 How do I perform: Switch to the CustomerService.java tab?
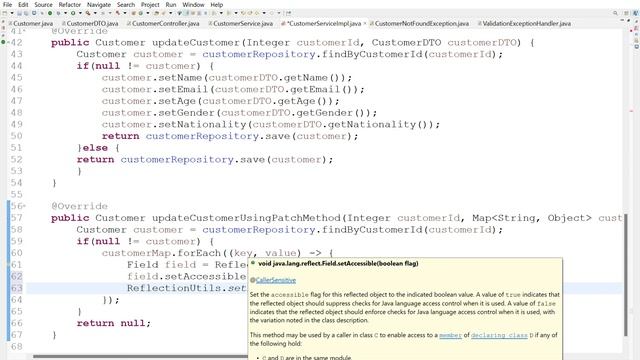[241, 24]
